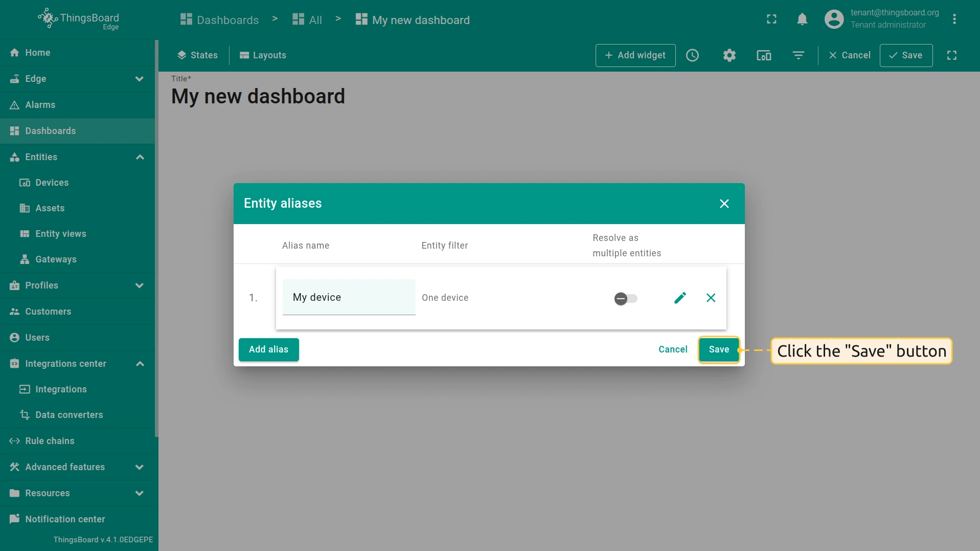Expand the Profiles sidebar section
The height and width of the screenshot is (551, 980).
point(139,285)
